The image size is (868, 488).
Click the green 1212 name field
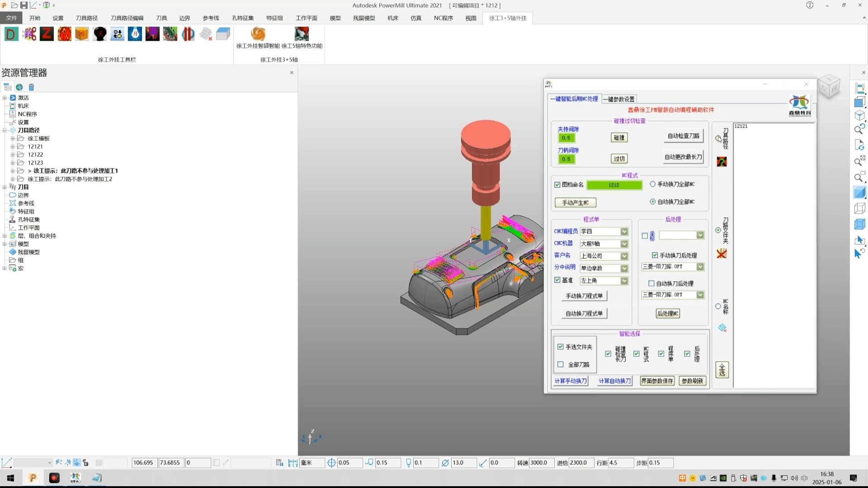pos(614,185)
